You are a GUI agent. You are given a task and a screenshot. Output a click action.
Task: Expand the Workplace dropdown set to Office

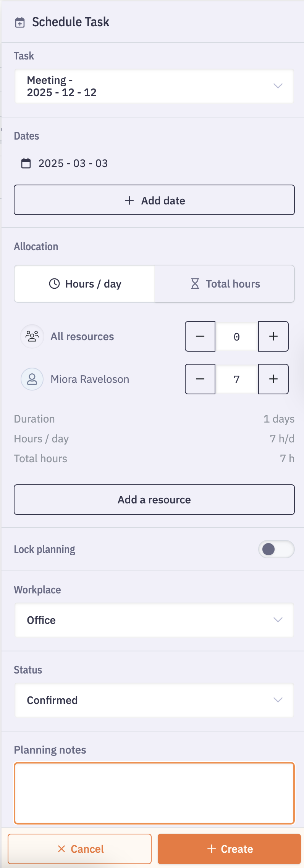coord(154,620)
